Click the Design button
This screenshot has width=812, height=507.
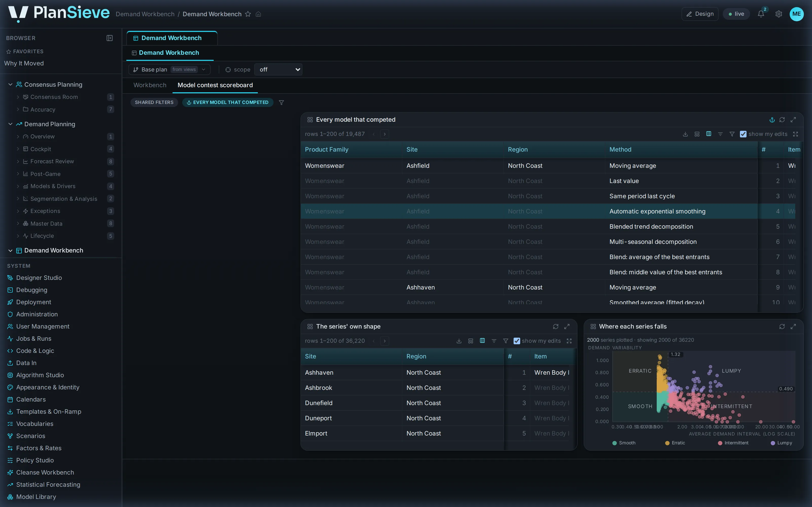[x=700, y=14]
